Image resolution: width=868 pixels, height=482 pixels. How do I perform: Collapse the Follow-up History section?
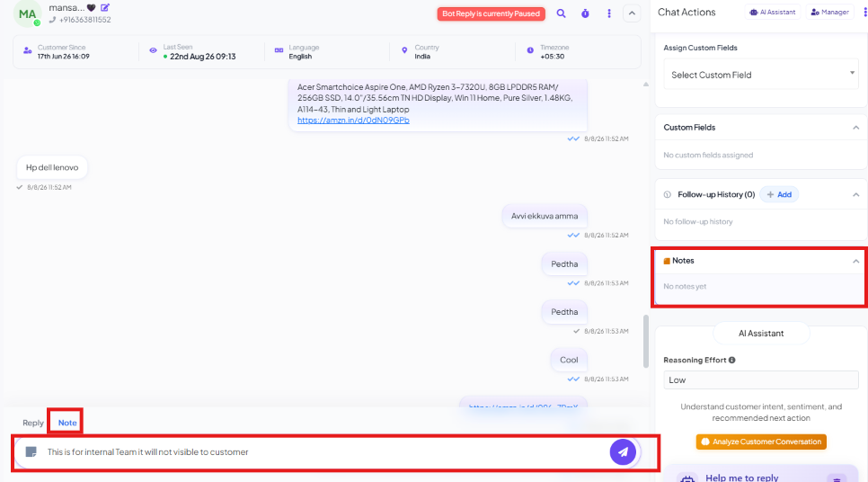[855, 194]
